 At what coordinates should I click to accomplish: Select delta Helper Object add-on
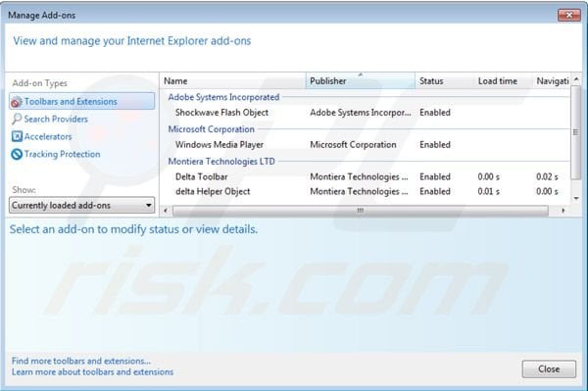(x=213, y=191)
